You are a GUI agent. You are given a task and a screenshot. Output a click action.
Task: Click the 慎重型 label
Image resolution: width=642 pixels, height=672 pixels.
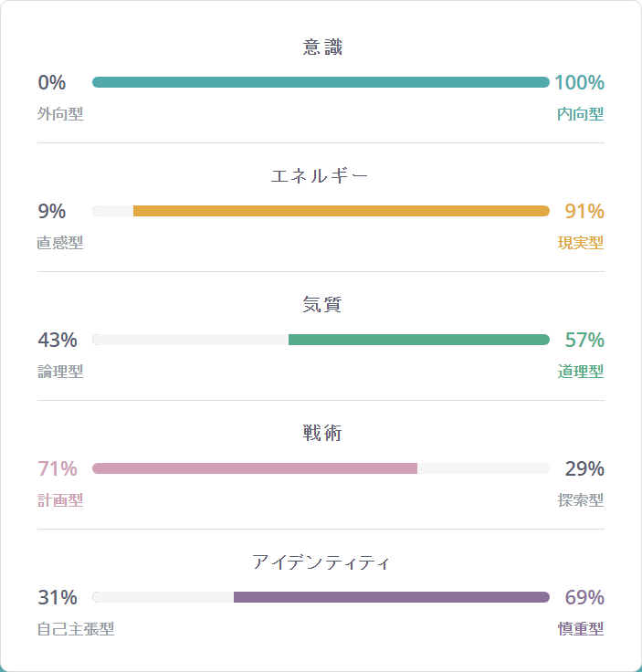[580, 629]
